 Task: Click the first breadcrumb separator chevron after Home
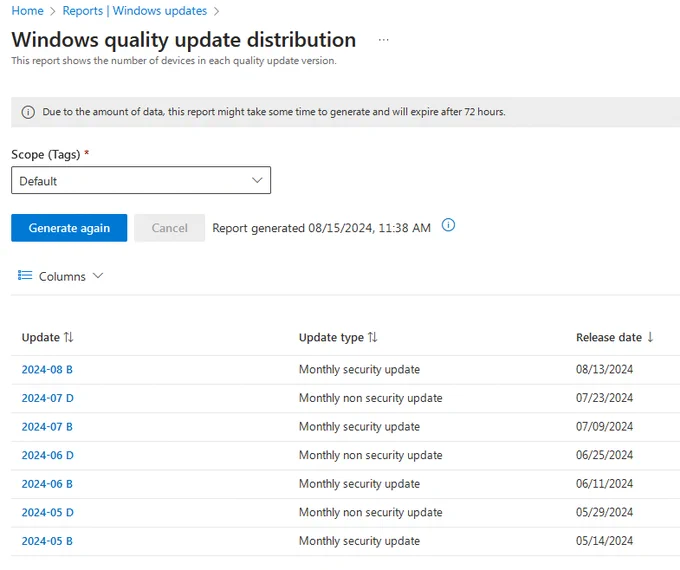53,11
